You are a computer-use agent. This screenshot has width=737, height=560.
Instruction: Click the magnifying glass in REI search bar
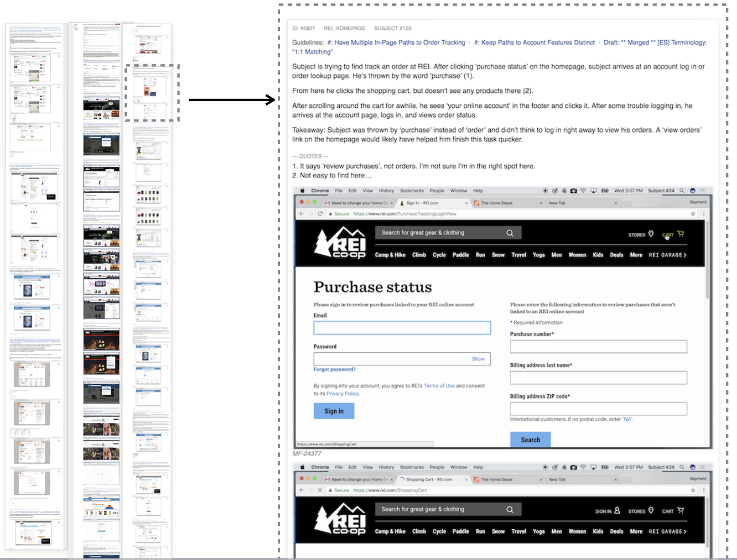point(509,233)
